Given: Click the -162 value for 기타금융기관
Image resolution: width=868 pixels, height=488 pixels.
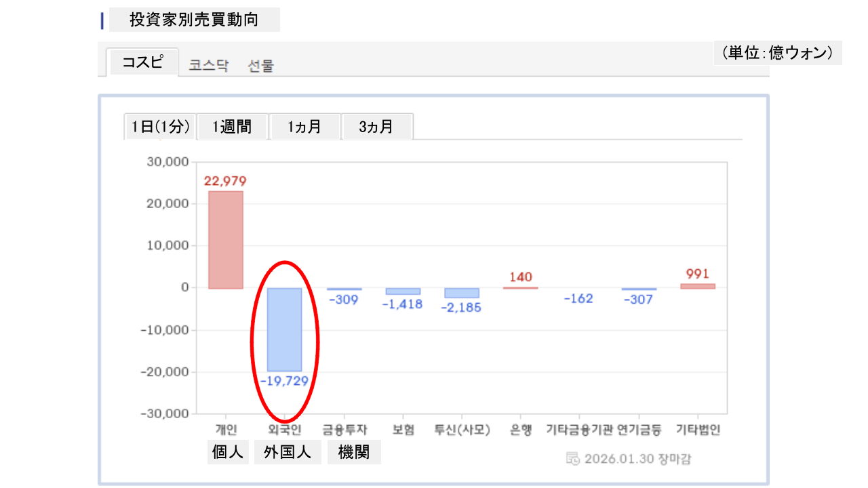Looking at the screenshot, I should click(578, 298).
